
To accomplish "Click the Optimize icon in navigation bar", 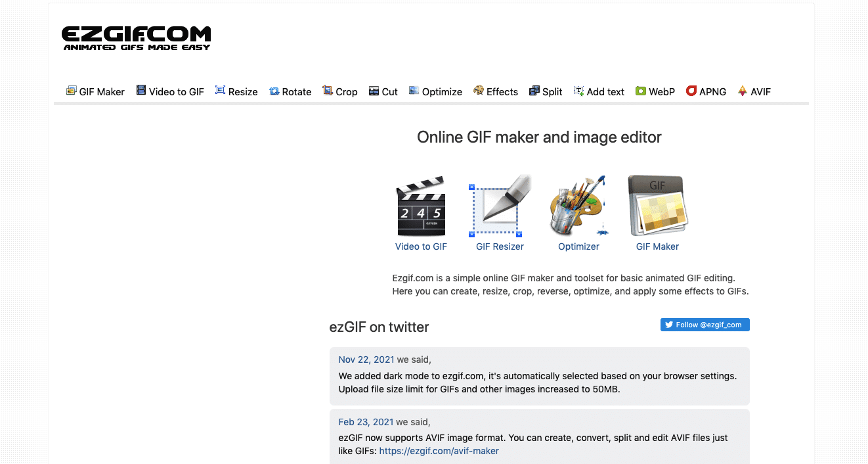I will [x=414, y=91].
